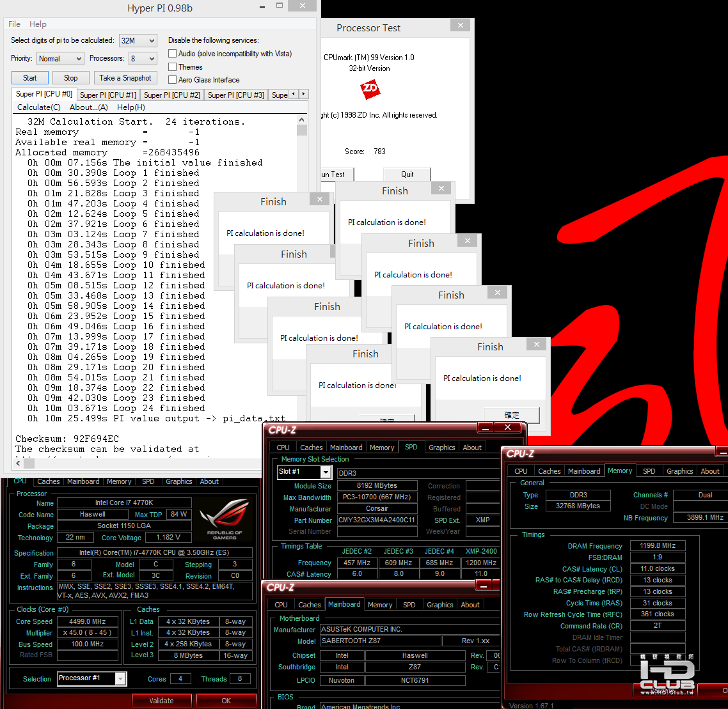This screenshot has width=728, height=709.
Task: Minimize the CPU-Z Mainboard window
Action: click(x=484, y=586)
